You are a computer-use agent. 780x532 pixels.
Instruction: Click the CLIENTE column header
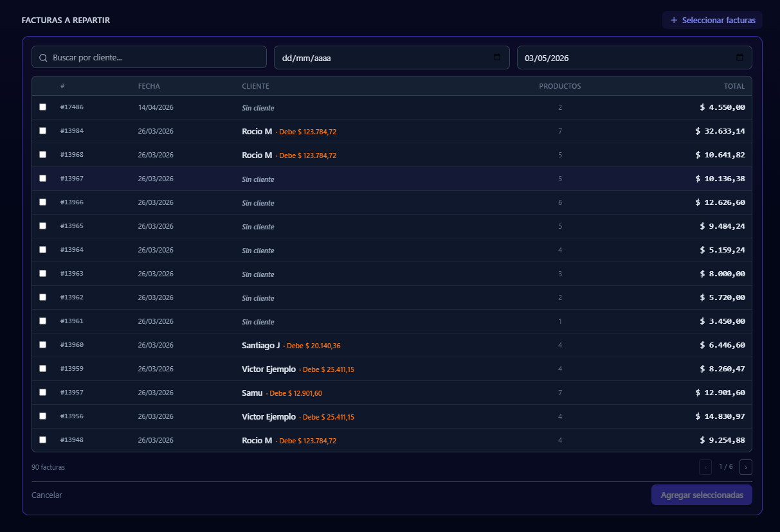pos(256,86)
